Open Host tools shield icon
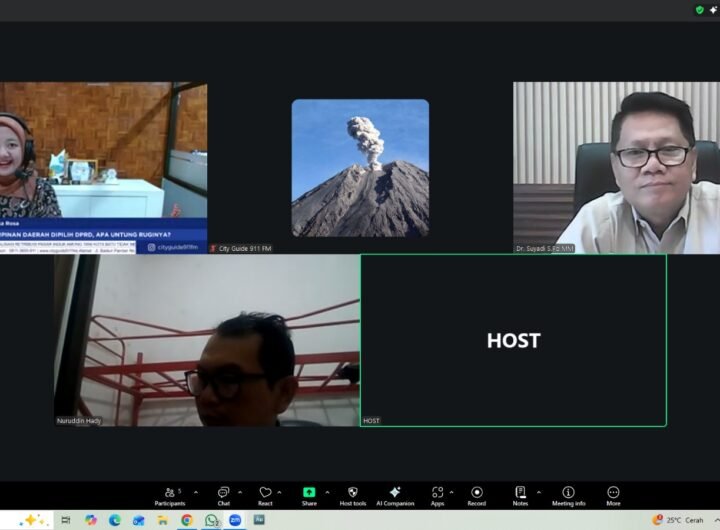 point(352,494)
